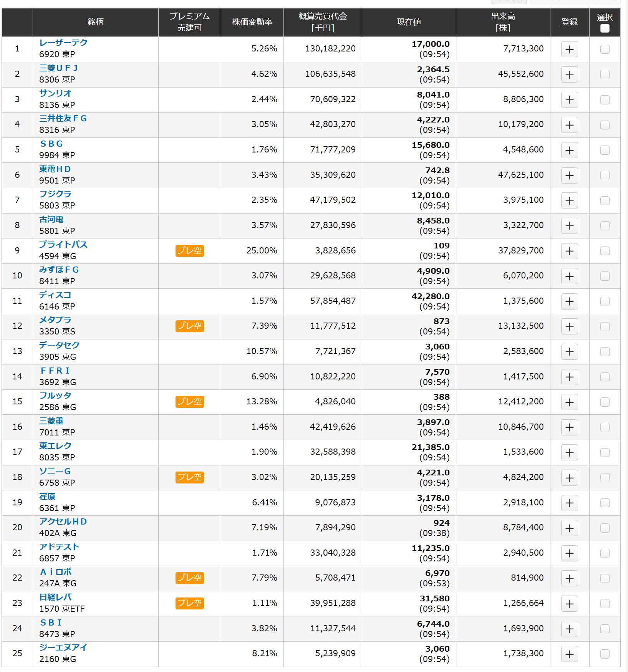Click the プレ空 badge for フルッタ
Viewport: 628px width, 672px height.
[x=189, y=402]
